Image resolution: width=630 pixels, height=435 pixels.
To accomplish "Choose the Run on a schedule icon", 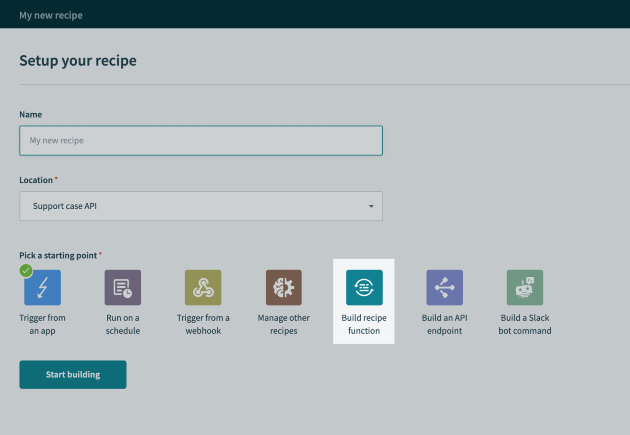I will coord(123,288).
